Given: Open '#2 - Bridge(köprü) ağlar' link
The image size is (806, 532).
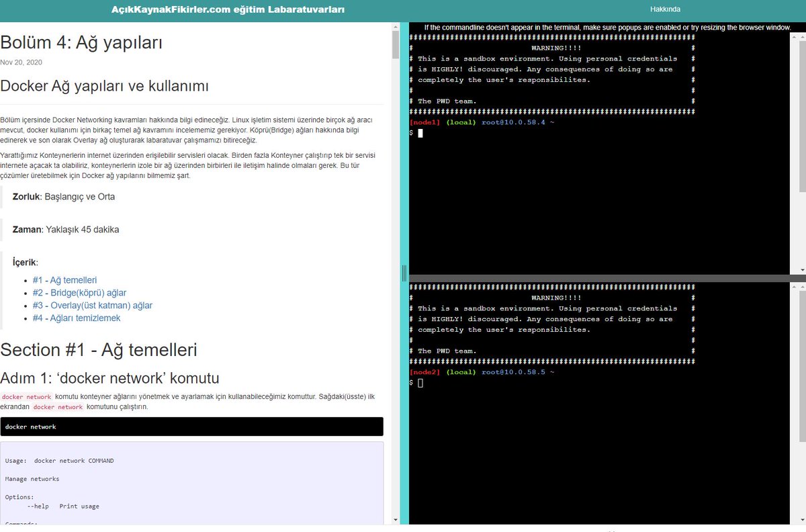Looking at the screenshot, I should 79,293.
